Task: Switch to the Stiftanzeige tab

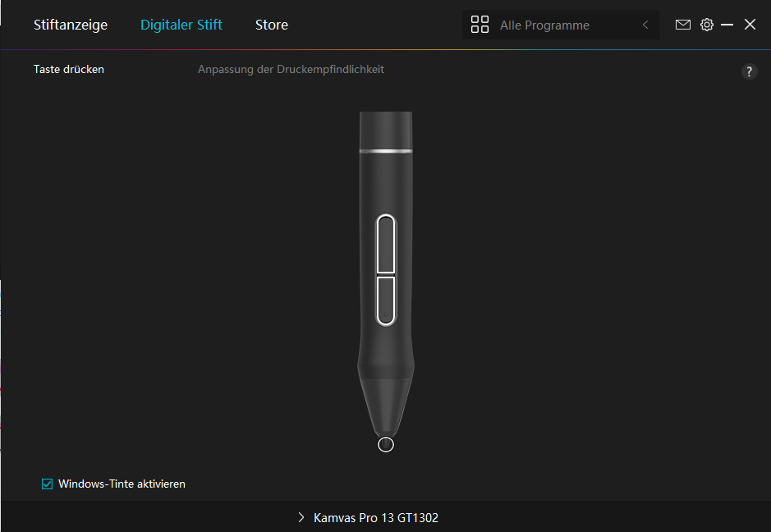Action: (x=71, y=25)
